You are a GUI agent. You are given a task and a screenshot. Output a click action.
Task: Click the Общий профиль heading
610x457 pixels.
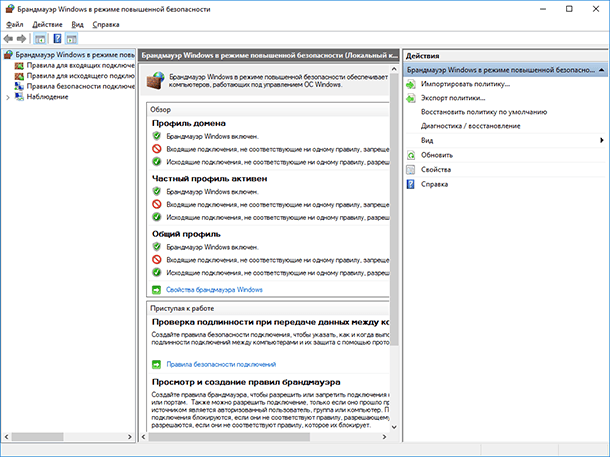[x=186, y=234]
